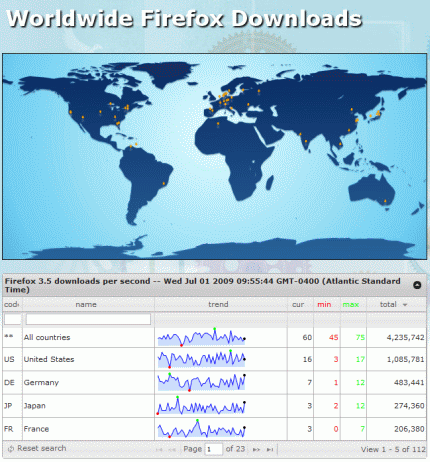The width and height of the screenshot is (430, 462).
Task: Go to the previous page icon
Action: pyautogui.click(x=172, y=450)
